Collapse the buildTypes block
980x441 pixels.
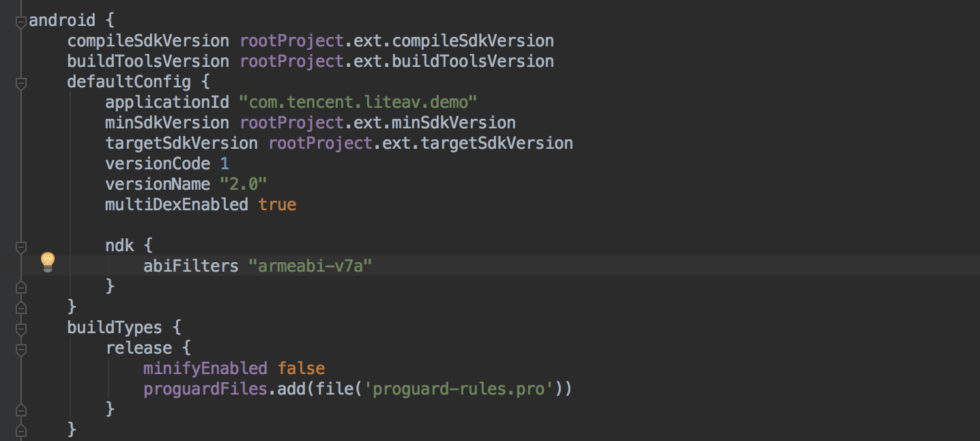(21, 328)
